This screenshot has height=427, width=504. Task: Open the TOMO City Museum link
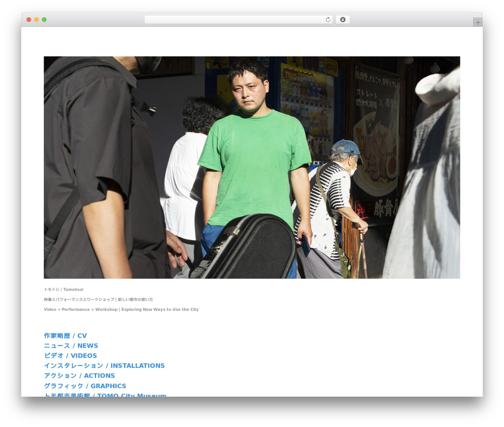(105, 395)
